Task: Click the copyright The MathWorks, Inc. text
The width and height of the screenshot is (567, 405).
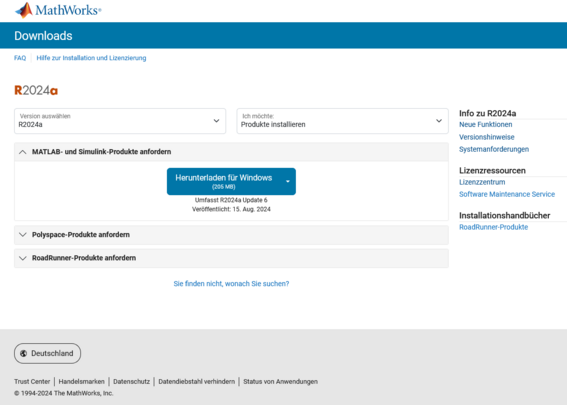Action: tap(64, 393)
